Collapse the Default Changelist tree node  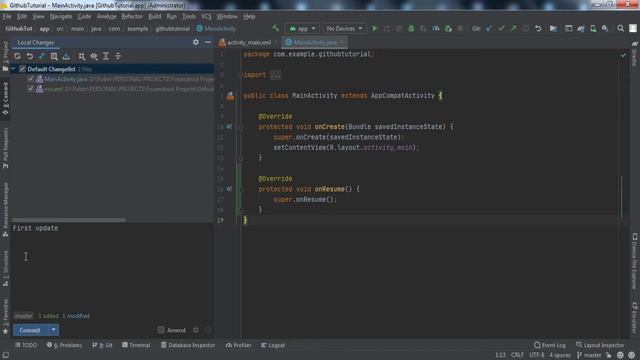coord(13,69)
